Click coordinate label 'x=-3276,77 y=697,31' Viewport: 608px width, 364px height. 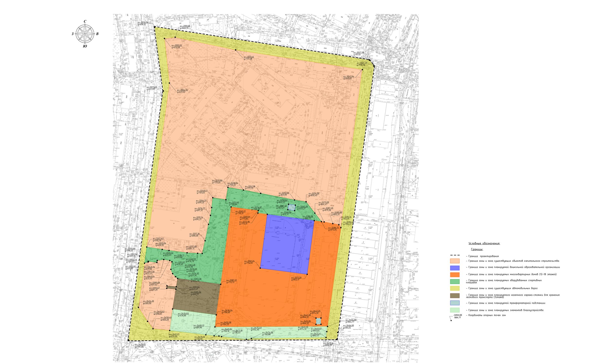pyautogui.click(x=200, y=210)
